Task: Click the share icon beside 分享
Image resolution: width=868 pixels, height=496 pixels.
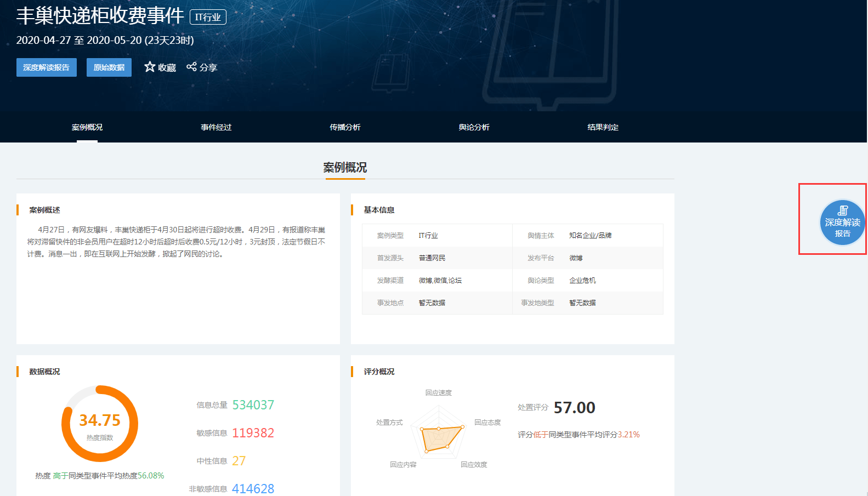Action: coord(191,67)
